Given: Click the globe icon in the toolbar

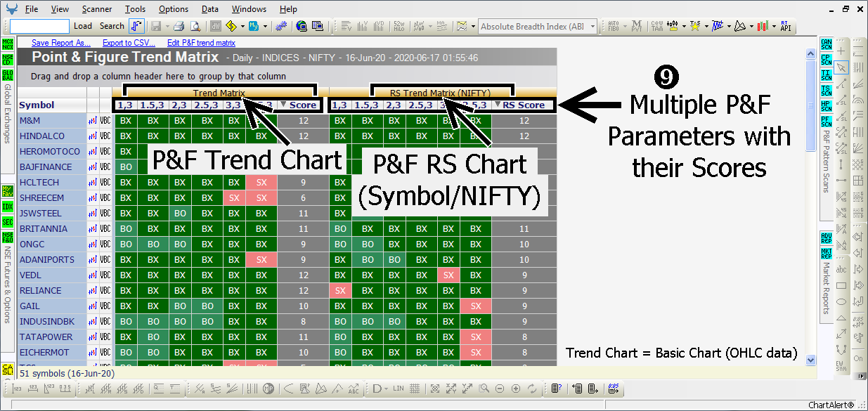Looking at the screenshot, I should pyautogui.click(x=301, y=26).
